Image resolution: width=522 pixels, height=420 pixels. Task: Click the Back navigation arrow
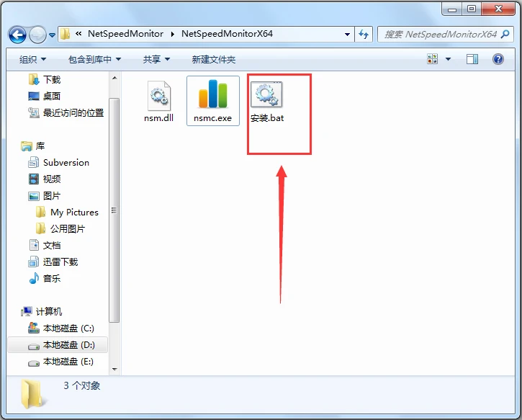point(17,35)
